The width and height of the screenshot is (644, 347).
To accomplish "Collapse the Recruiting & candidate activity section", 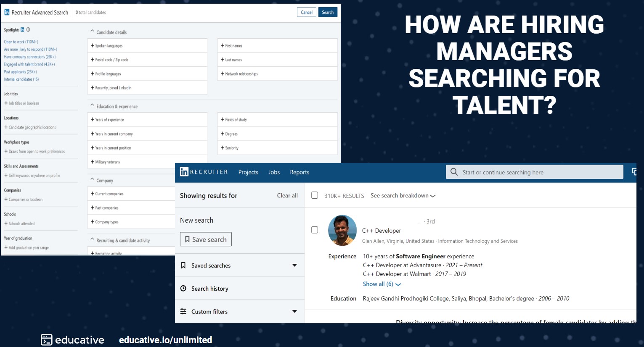I will point(92,240).
